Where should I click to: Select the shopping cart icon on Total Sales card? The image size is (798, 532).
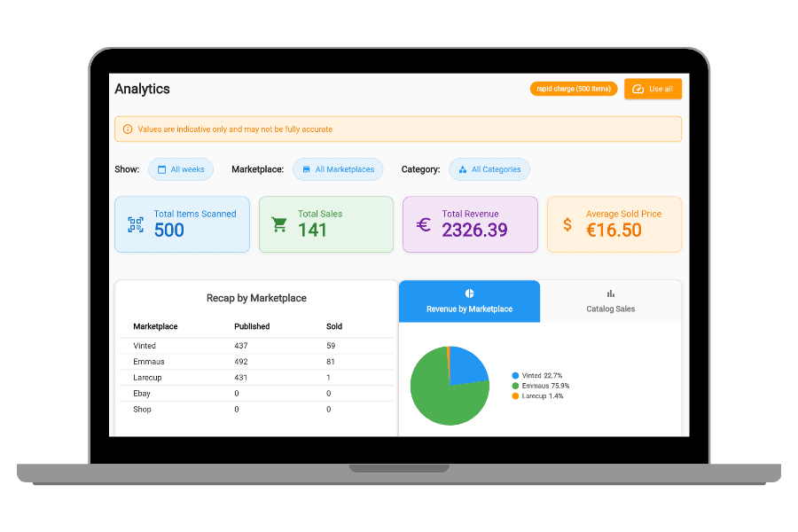click(279, 223)
